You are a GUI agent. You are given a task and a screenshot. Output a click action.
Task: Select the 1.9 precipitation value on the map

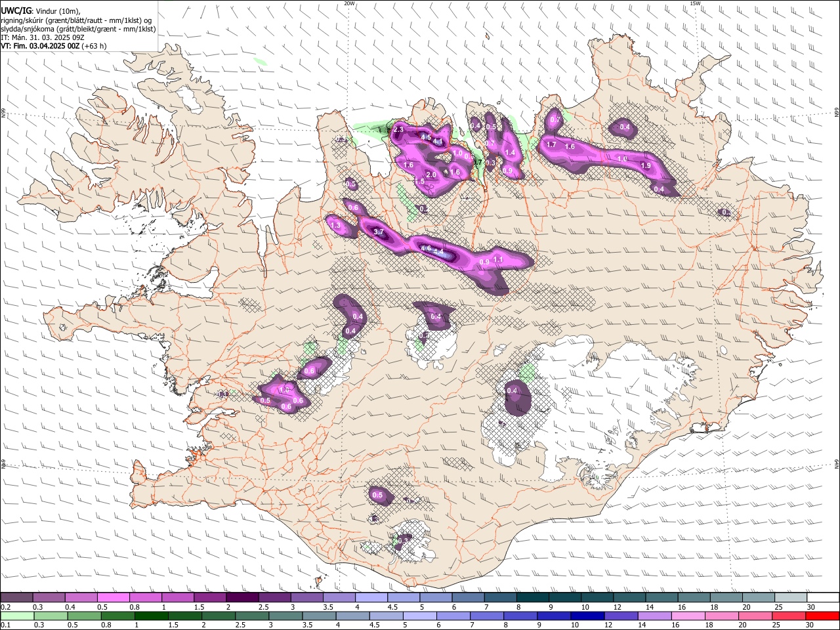(x=646, y=166)
